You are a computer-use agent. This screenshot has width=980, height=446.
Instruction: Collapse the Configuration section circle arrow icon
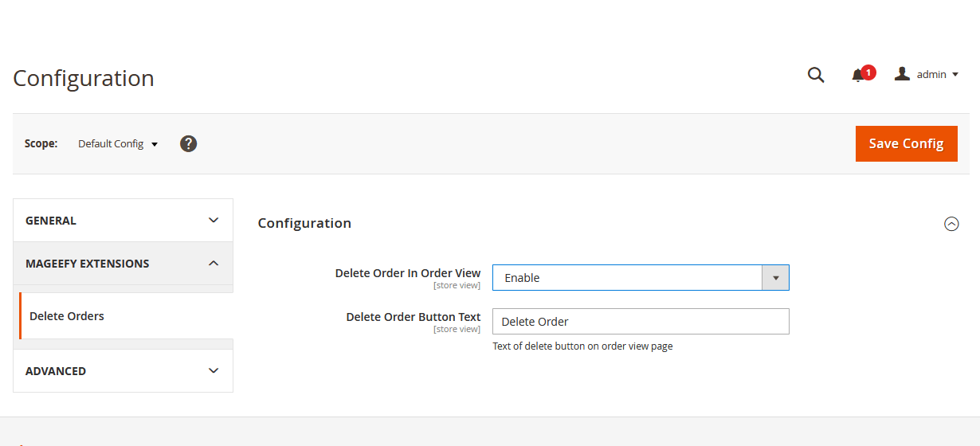[951, 224]
